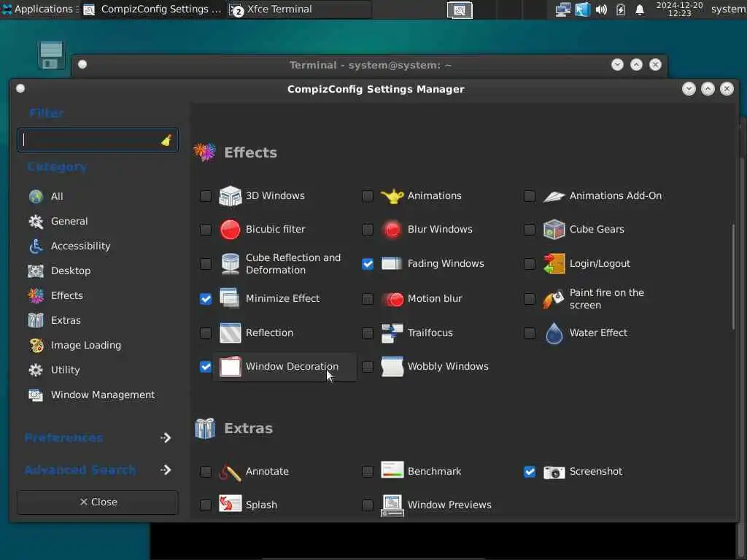The image size is (747, 560).
Task: Click the Animations Add-On paper plane icon
Action: point(554,195)
